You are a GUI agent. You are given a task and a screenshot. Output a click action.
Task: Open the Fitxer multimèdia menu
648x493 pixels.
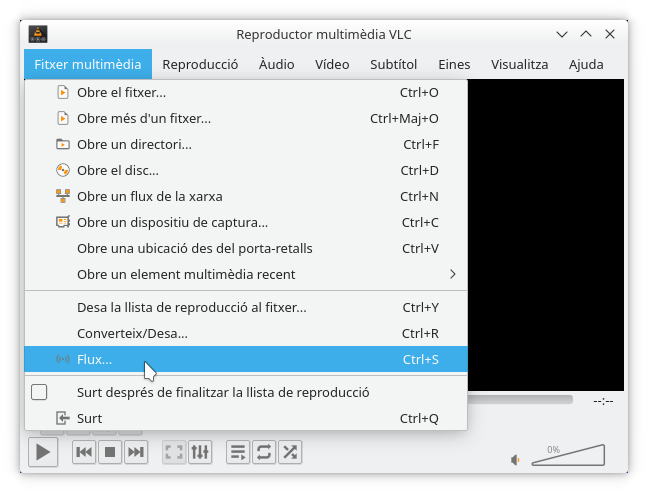pos(88,64)
